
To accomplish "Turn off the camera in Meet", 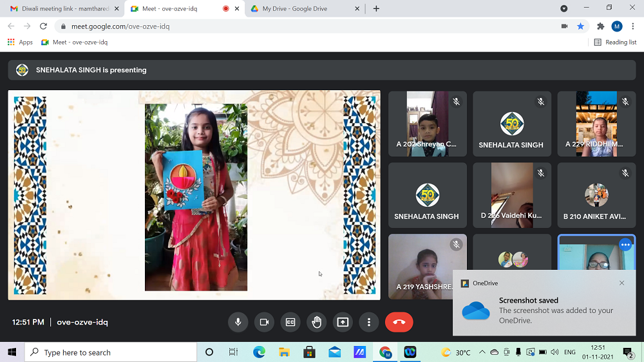I will (x=264, y=322).
